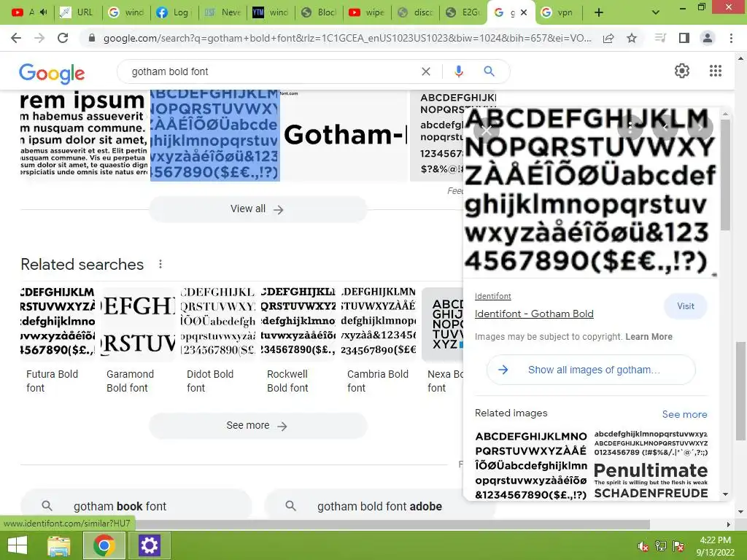
Task: Click the address bar URL
Action: (x=347, y=38)
